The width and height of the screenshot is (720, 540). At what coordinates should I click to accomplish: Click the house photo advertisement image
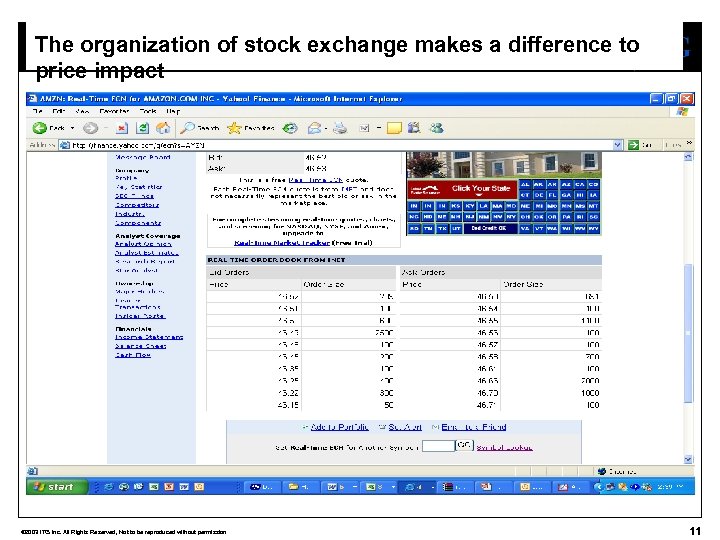pos(504,164)
